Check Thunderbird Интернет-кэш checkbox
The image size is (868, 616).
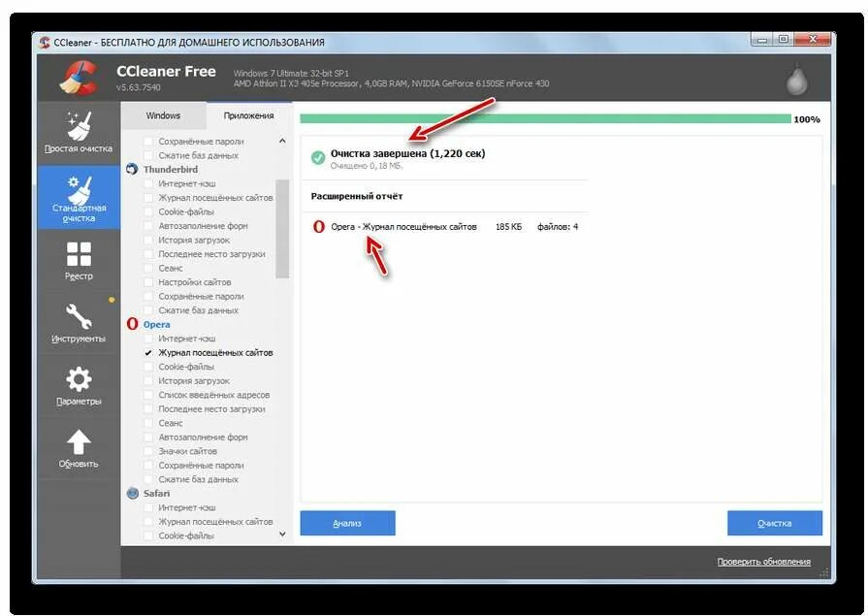[x=147, y=182]
